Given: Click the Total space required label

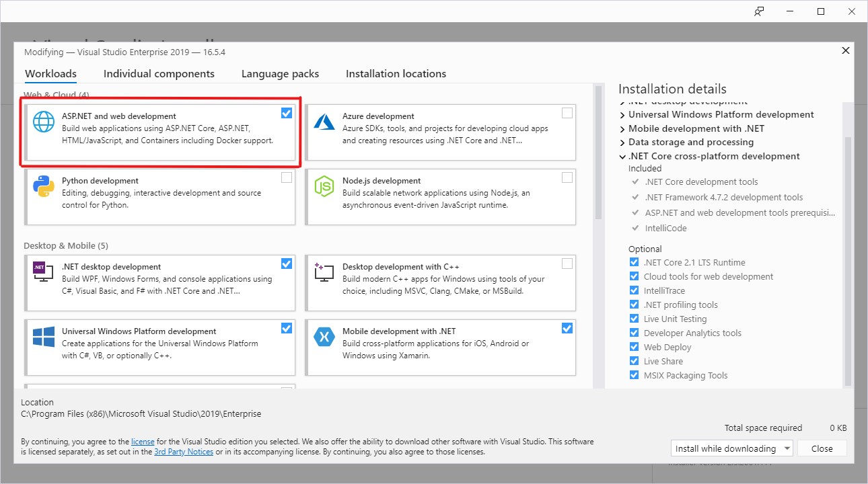Looking at the screenshot, I should click(x=763, y=428).
